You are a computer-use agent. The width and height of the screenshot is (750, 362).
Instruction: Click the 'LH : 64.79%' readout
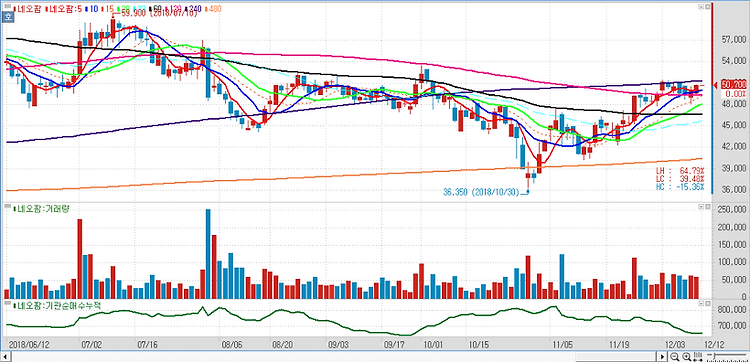(680, 171)
